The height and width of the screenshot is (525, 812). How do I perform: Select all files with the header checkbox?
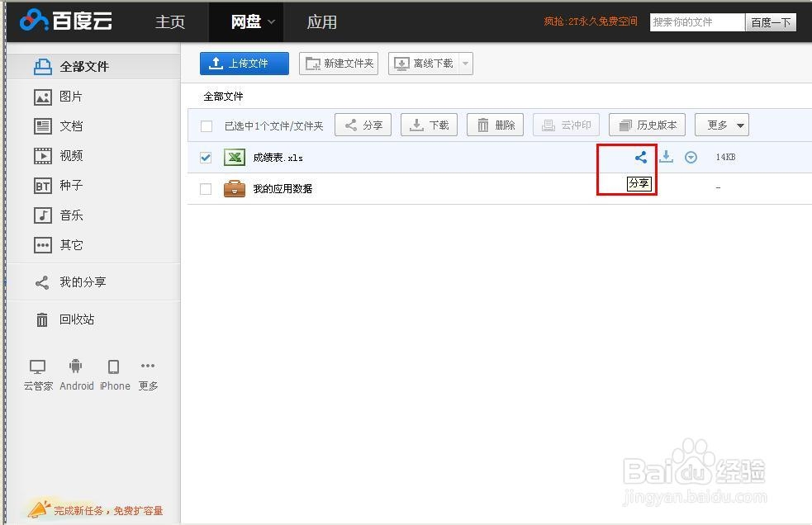205,125
